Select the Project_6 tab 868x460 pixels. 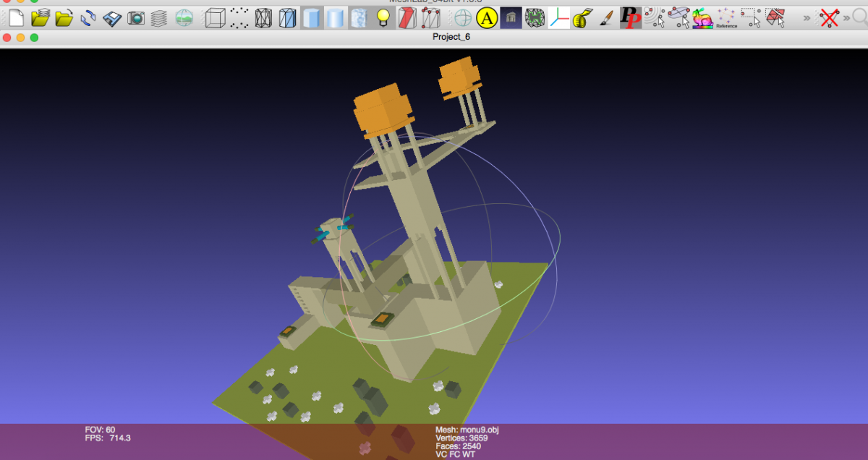(451, 38)
